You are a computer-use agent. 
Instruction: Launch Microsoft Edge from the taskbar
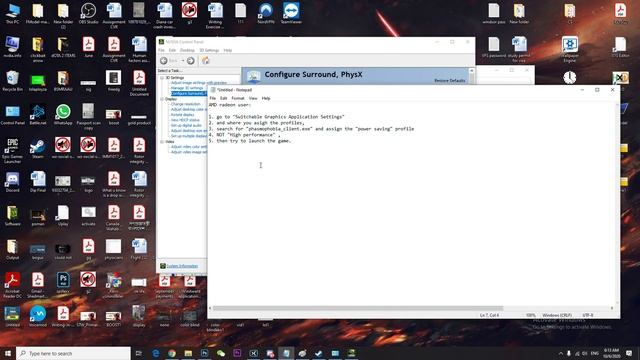point(156,353)
